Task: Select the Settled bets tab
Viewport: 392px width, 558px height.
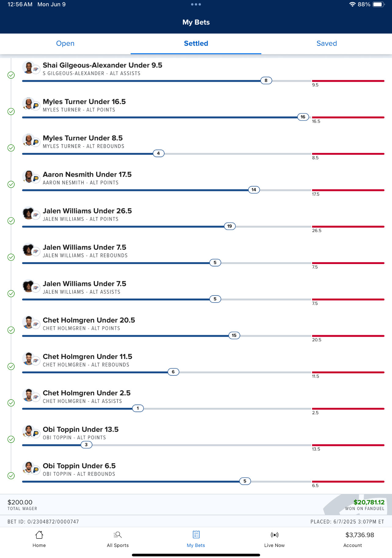Action: coord(196,43)
